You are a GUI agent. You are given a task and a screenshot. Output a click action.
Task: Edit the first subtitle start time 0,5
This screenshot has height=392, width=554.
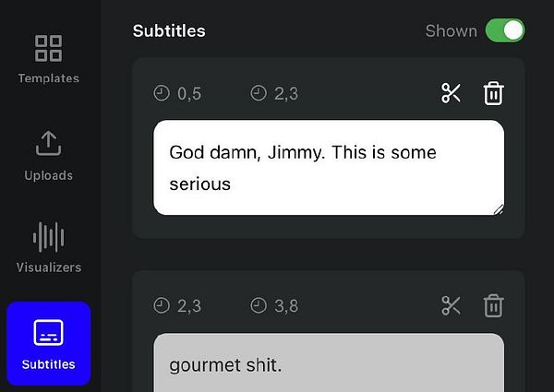tap(189, 93)
